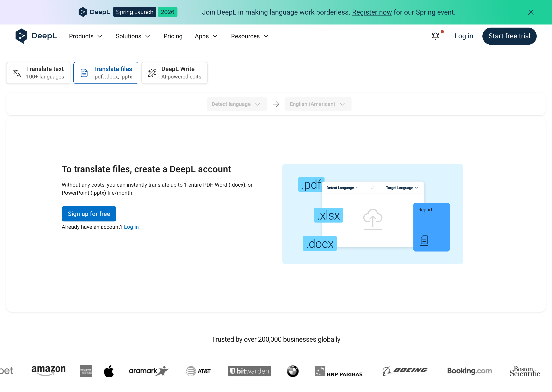Click the DeepL hexagon logo

(x=21, y=36)
